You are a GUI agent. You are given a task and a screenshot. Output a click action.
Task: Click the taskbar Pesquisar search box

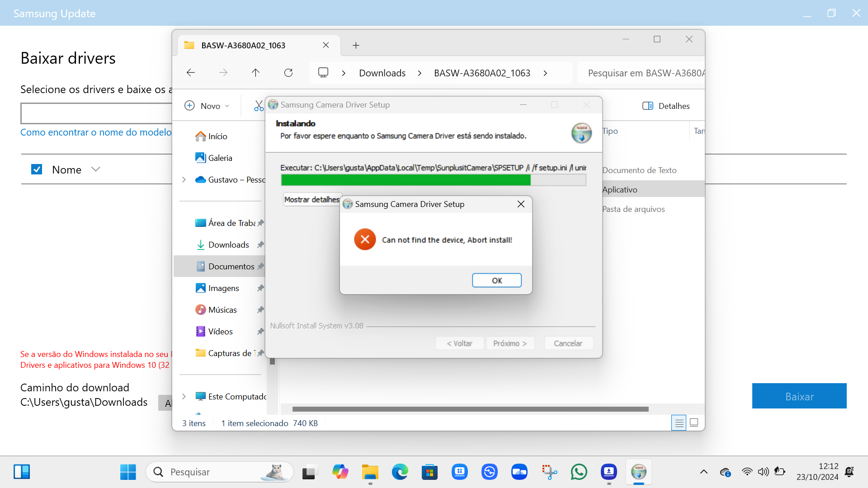click(x=220, y=472)
